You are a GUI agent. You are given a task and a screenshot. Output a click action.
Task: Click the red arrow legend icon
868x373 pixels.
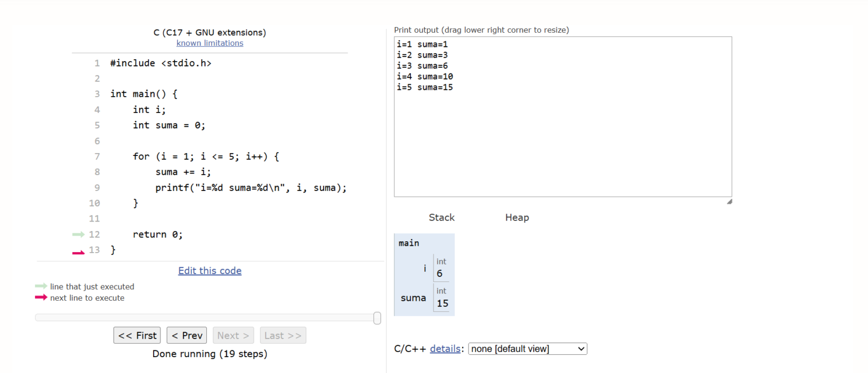41,298
